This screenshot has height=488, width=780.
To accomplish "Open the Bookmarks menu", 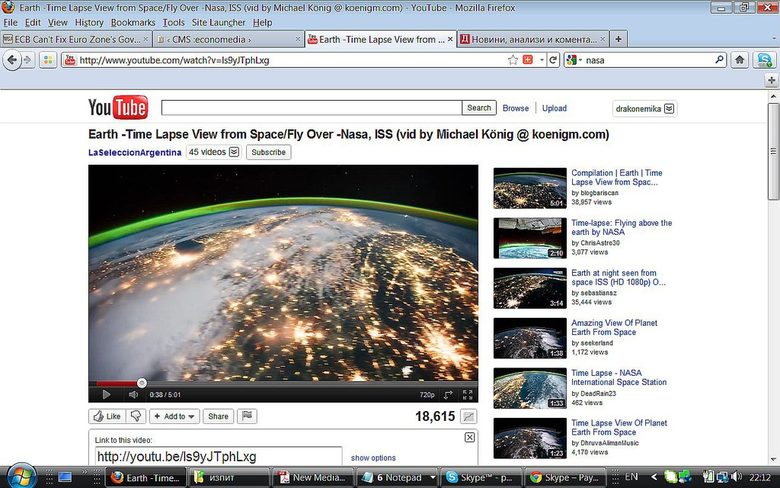I will [x=133, y=22].
